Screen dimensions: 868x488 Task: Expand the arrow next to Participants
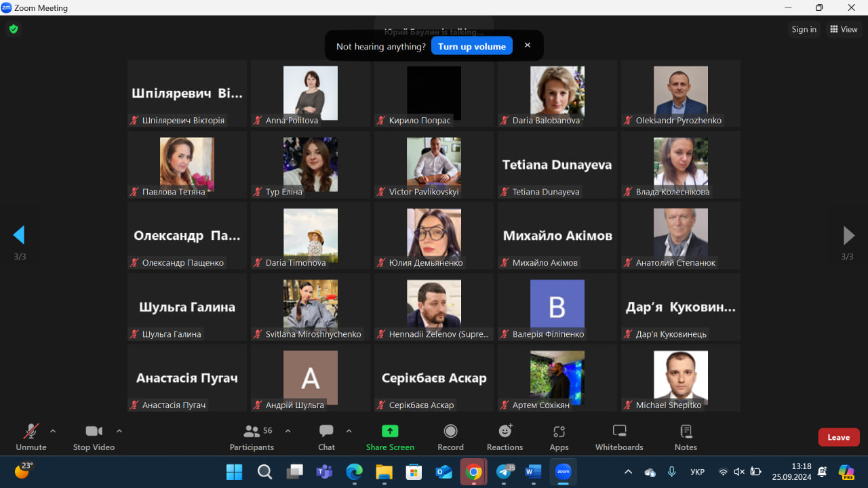(x=288, y=430)
